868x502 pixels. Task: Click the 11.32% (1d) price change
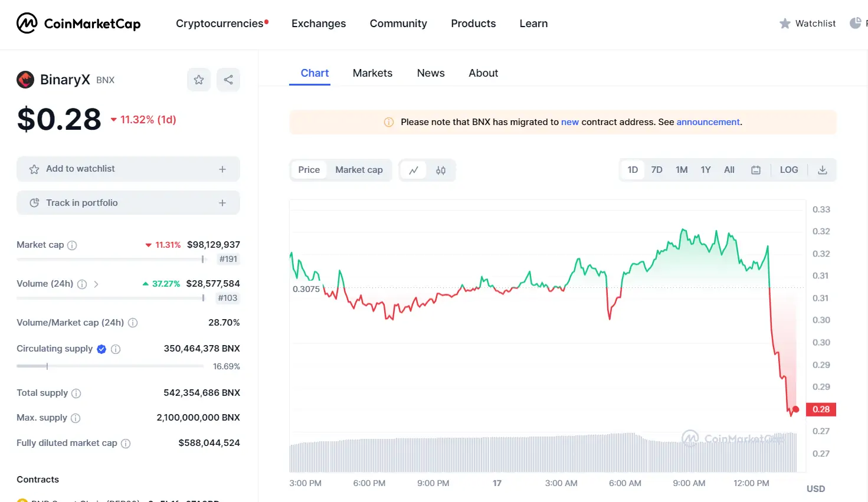[x=143, y=120]
